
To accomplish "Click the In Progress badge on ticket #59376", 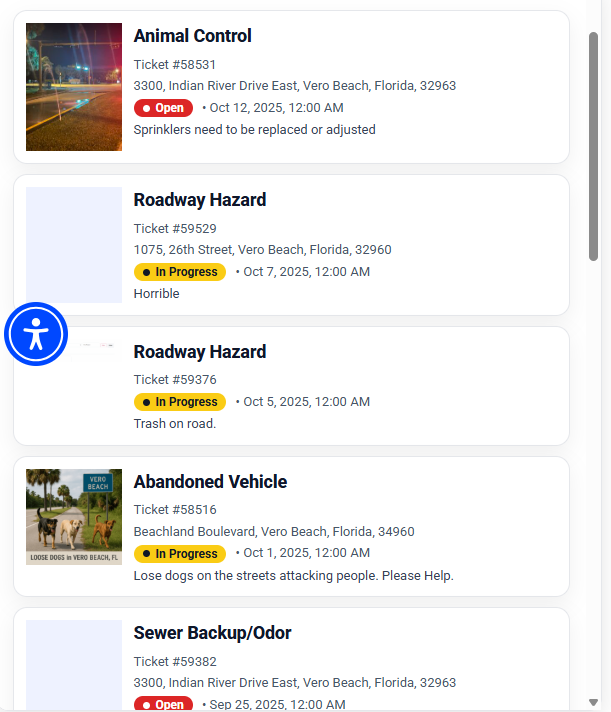I will click(180, 402).
